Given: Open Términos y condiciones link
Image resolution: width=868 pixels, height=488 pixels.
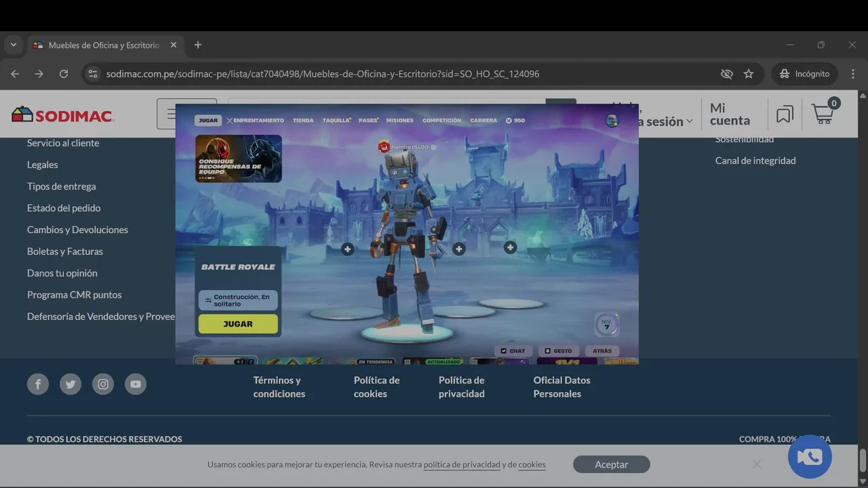Looking at the screenshot, I should [279, 387].
